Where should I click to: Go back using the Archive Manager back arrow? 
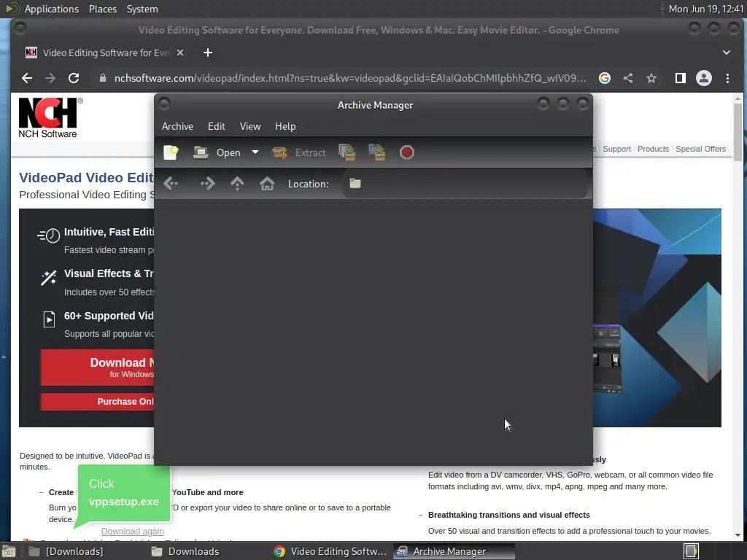(171, 183)
